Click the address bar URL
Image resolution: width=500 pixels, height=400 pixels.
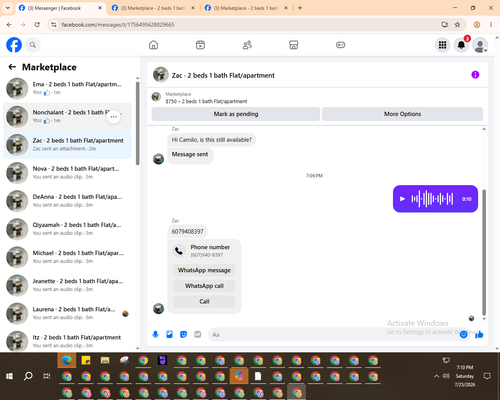pos(118,25)
